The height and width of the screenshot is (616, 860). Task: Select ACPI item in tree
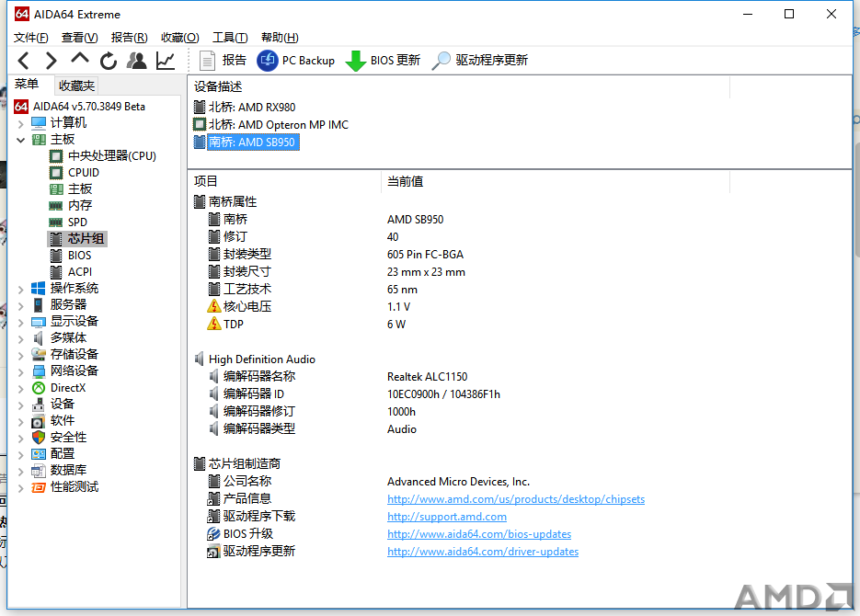(71, 272)
